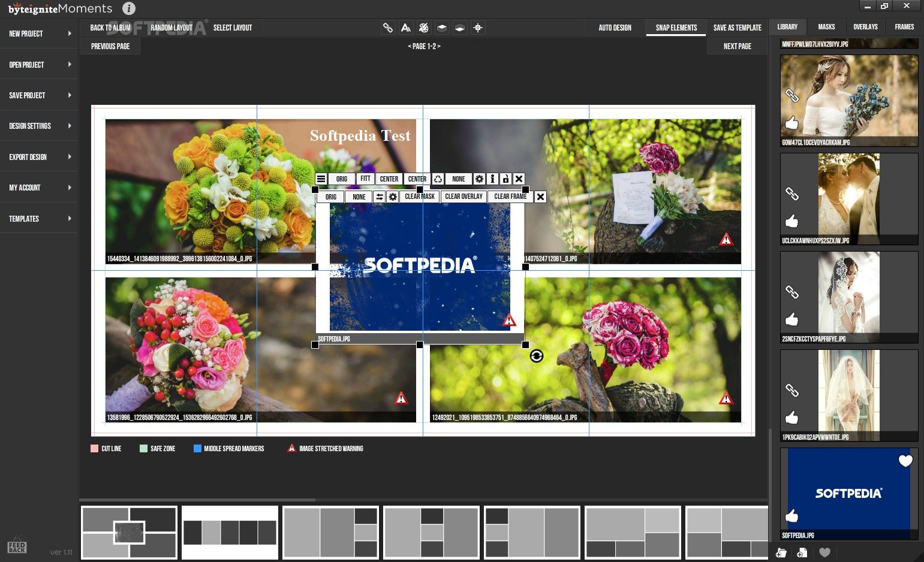Click the bring layer forward icon
The width and height of the screenshot is (924, 562).
(x=442, y=28)
